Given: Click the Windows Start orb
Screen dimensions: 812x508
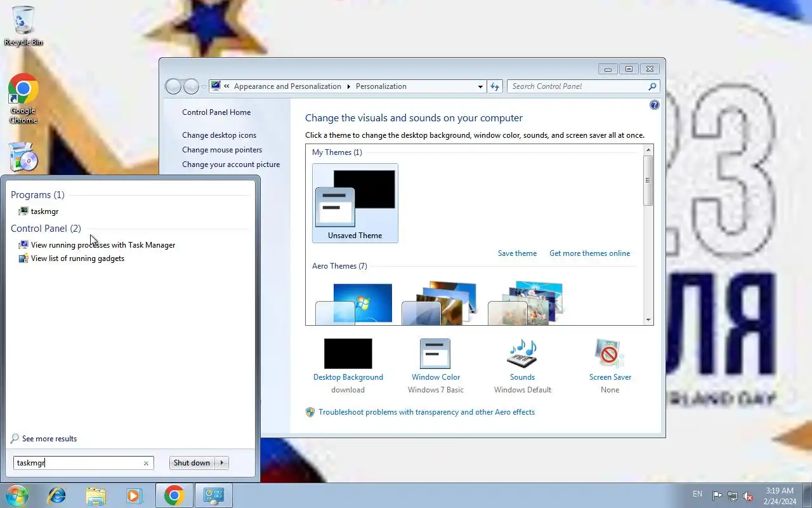Looking at the screenshot, I should [16, 495].
